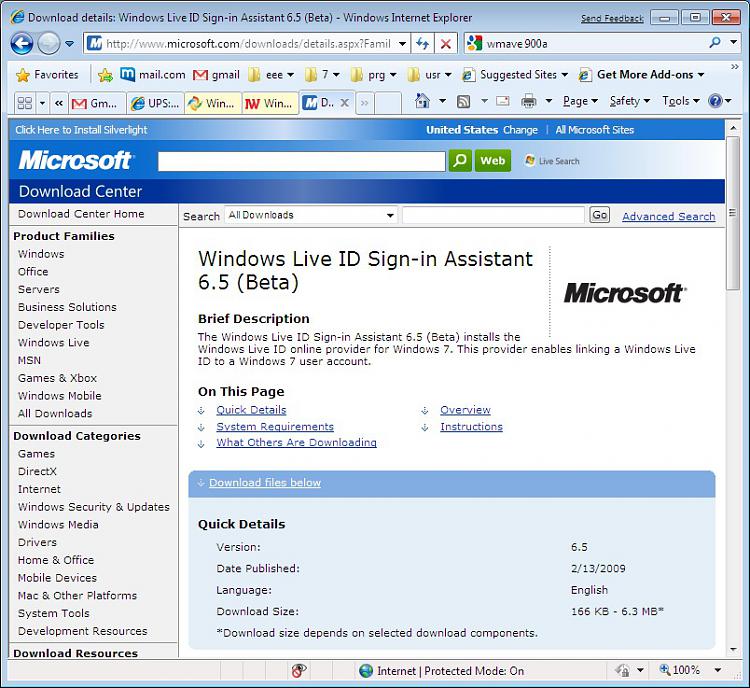
Task: Click the Add to Favorites Bar icon
Action: point(105,75)
